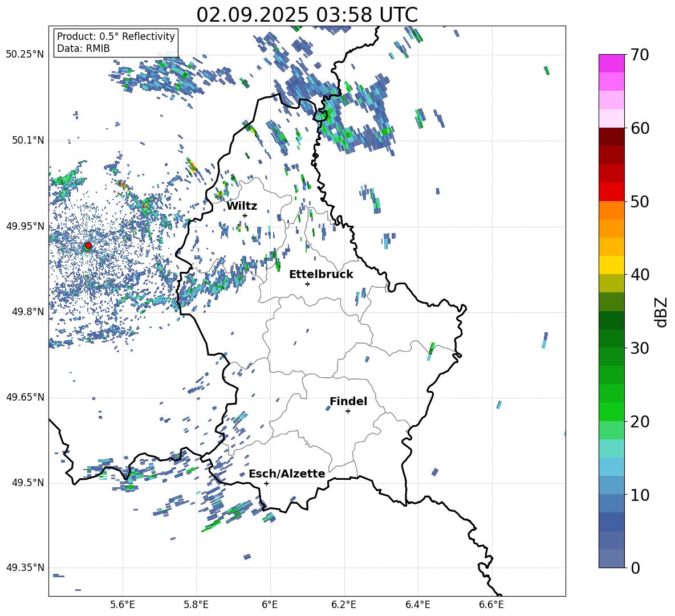Screen dimensions: 675x616
Task: Click the 6.6°E longitude label
Action: click(x=491, y=605)
